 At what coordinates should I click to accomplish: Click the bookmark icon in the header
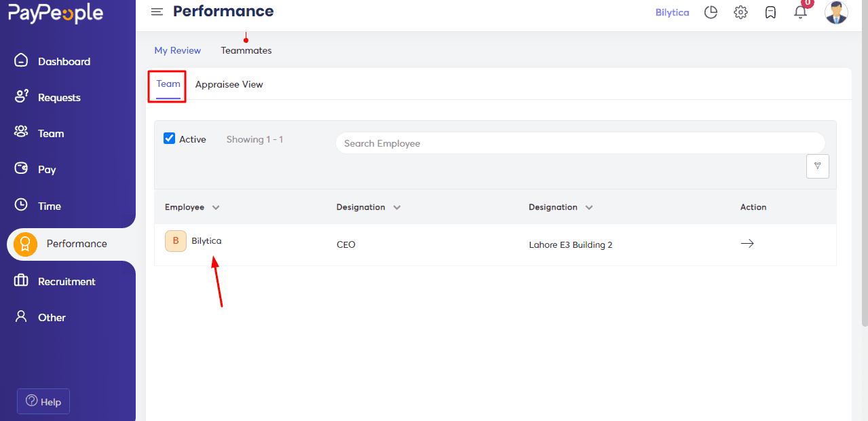click(x=770, y=12)
